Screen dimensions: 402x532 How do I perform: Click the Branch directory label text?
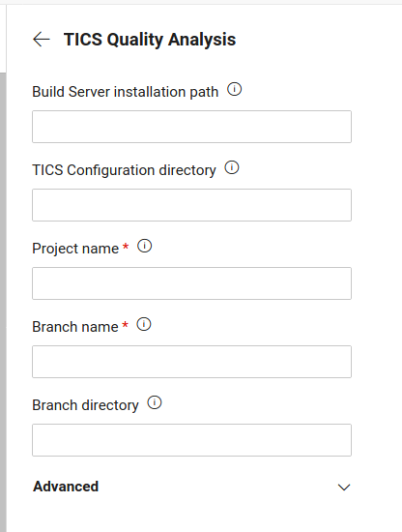click(85, 405)
